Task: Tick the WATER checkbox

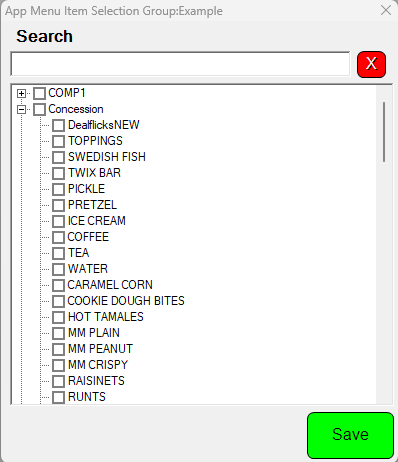Action: point(59,269)
